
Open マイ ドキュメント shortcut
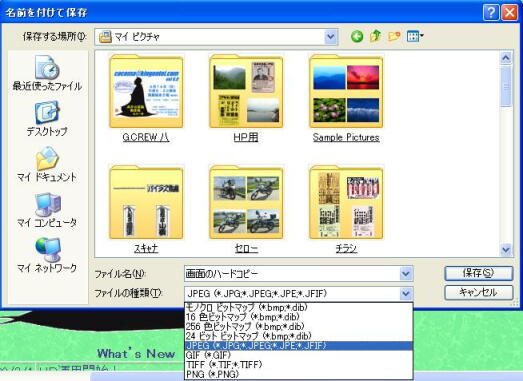tap(47, 164)
